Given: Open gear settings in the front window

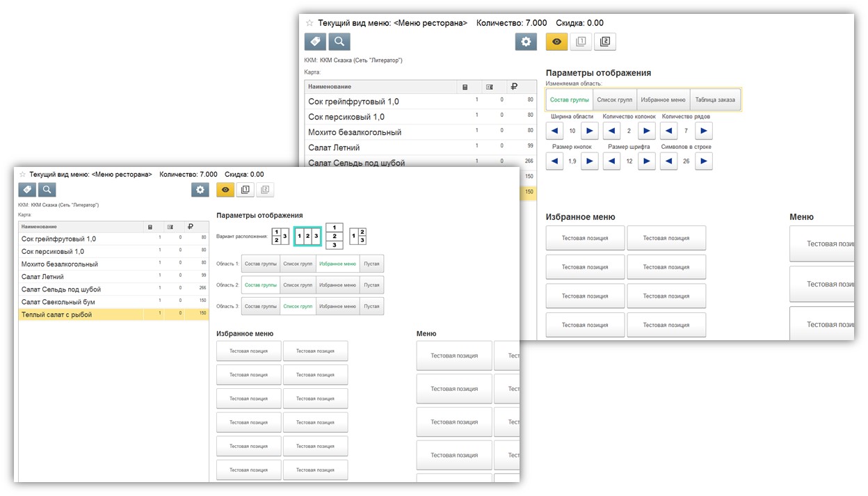Looking at the screenshot, I should (x=200, y=189).
